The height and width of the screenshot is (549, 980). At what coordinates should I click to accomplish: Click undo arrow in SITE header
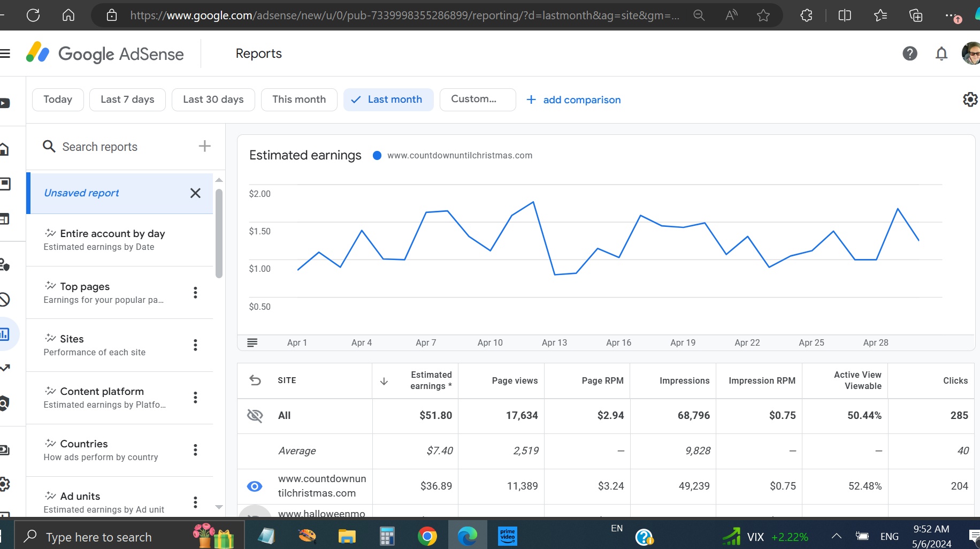click(255, 380)
